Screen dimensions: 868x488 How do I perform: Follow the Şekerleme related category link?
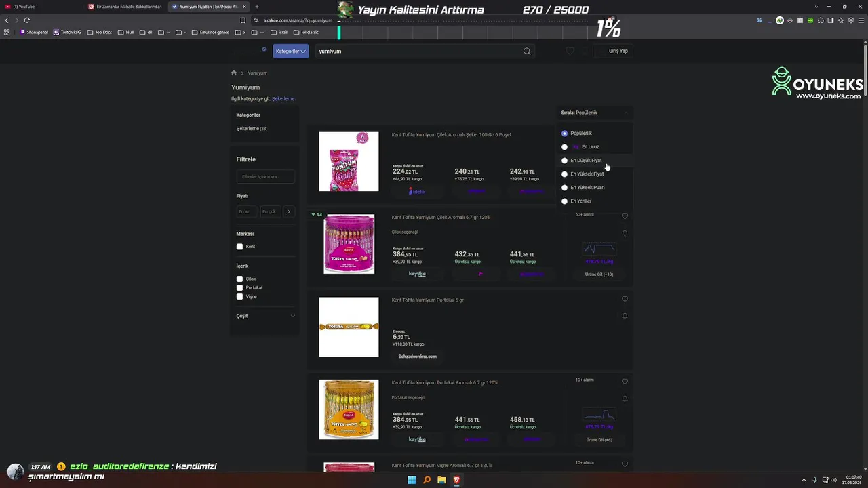tap(283, 99)
